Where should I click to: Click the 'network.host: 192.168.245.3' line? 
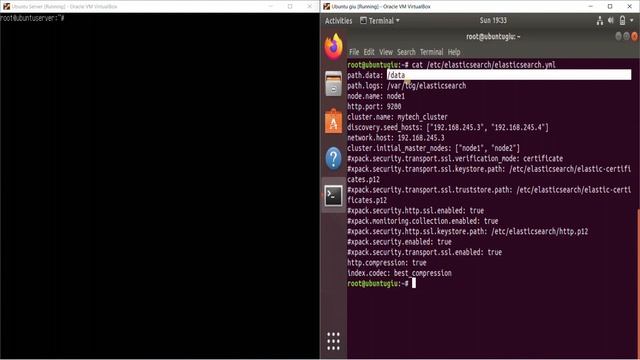pyautogui.click(x=396, y=138)
